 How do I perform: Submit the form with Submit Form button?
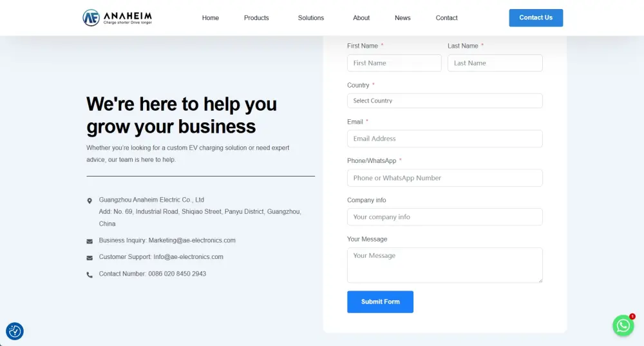[380, 302]
